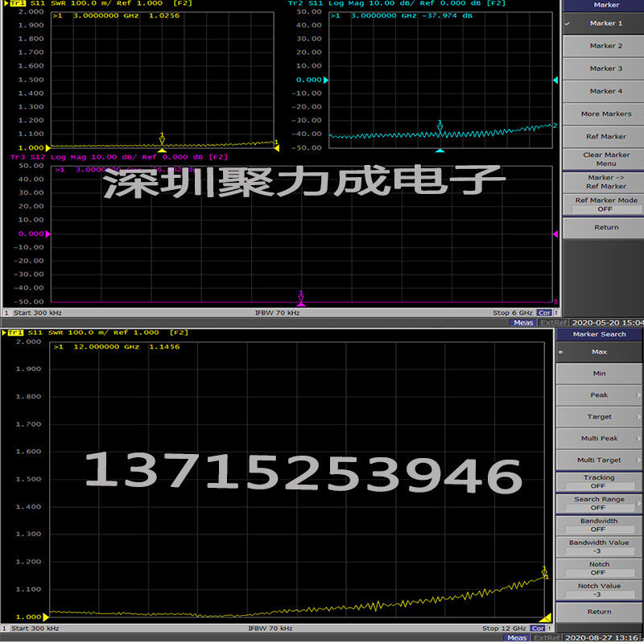The width and height of the screenshot is (644, 644).
Task: Click ExtRef indicator in 12 GHz status bar
Action: click(547, 638)
